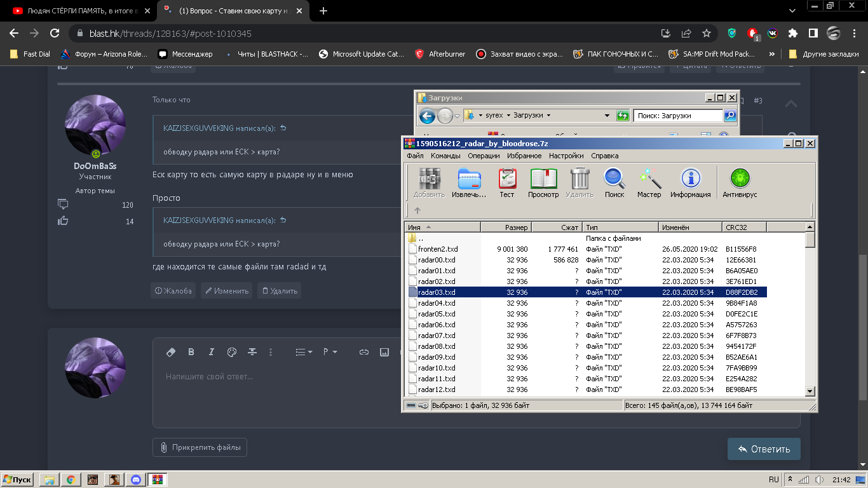Open the Просмотр view file icon
The width and height of the screenshot is (868, 488).
(543, 182)
